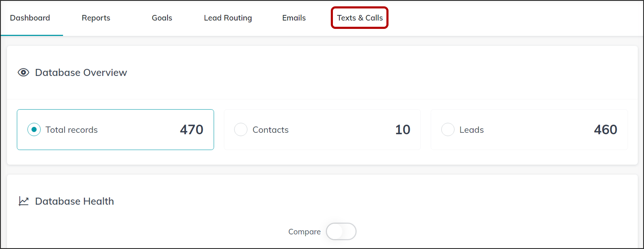Click the Leads label text

472,130
